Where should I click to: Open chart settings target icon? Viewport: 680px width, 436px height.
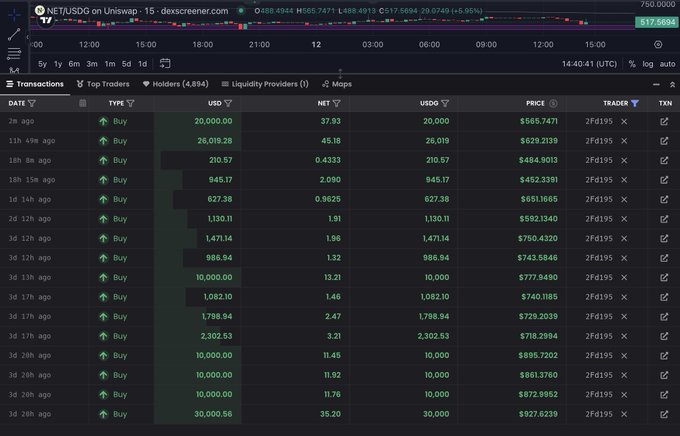pyautogui.click(x=658, y=44)
